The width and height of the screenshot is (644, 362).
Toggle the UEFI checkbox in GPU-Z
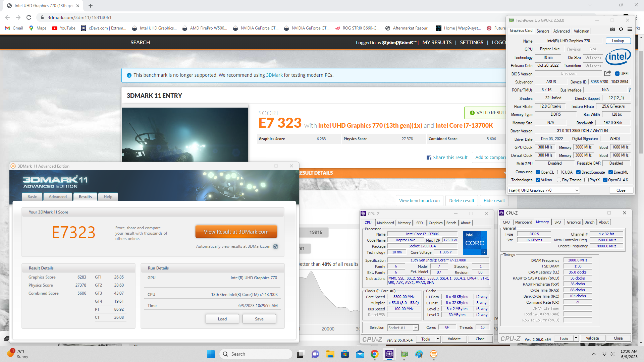pyautogui.click(x=617, y=74)
